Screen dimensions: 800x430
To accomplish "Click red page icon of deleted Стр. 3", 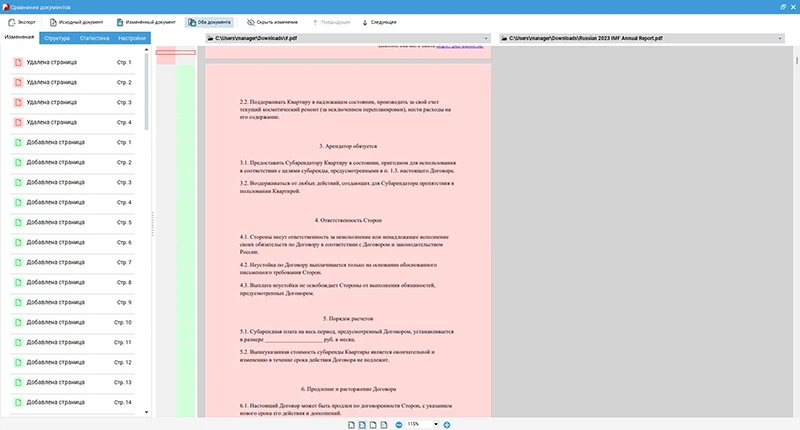I will 18,102.
